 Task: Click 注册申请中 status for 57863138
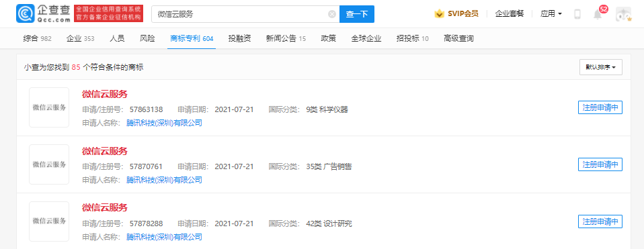600,107
